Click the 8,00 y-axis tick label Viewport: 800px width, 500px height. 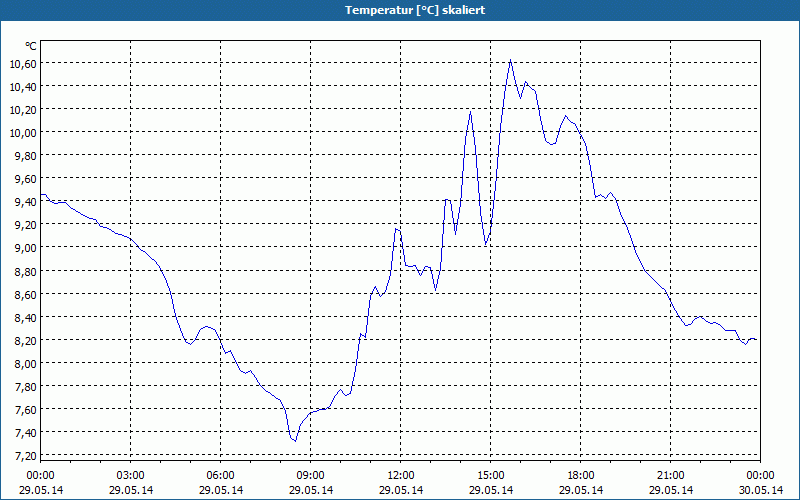pyautogui.click(x=24, y=363)
